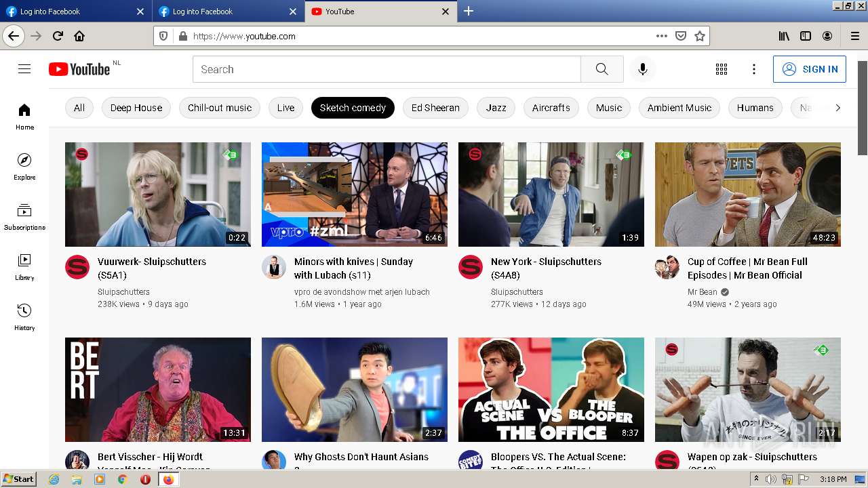Click in the YouTube search field

(387, 69)
